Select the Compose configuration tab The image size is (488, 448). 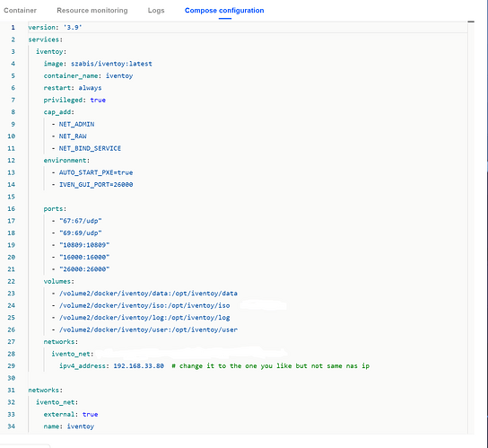224,10
